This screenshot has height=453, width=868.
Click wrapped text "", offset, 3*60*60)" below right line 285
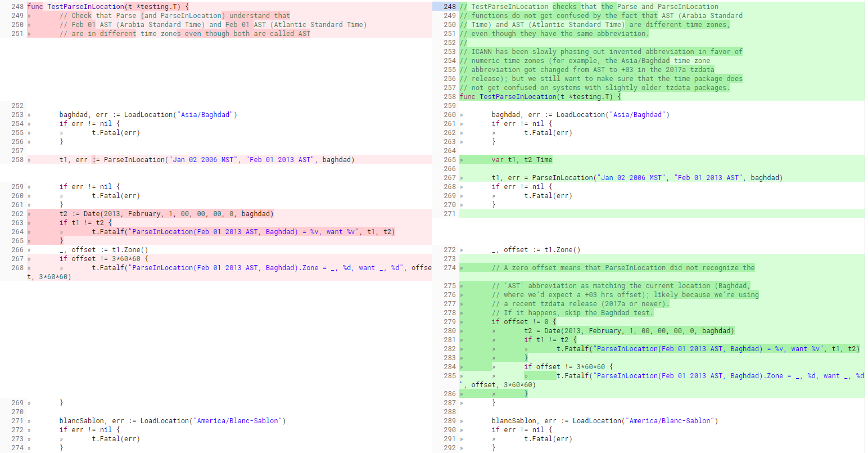pos(498,385)
